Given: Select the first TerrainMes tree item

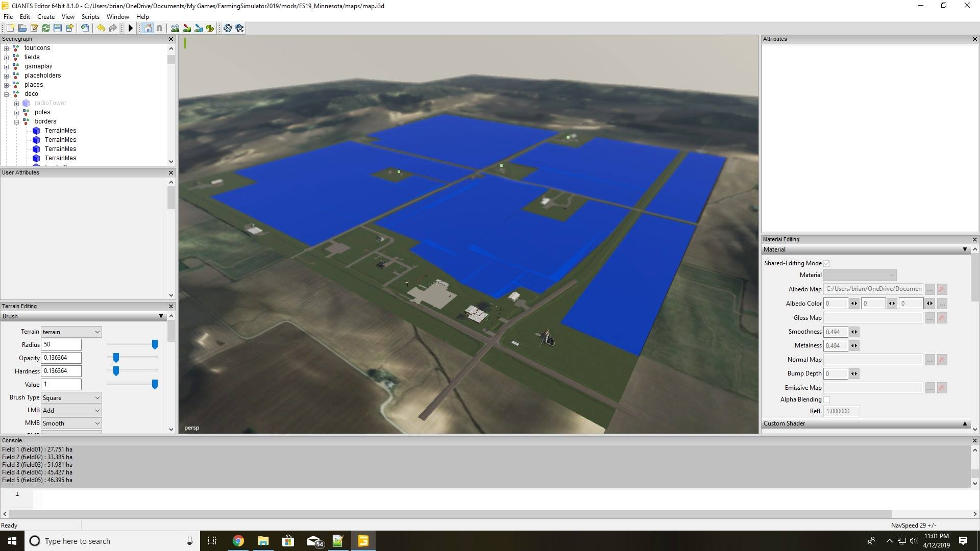Looking at the screenshot, I should click(60, 131).
